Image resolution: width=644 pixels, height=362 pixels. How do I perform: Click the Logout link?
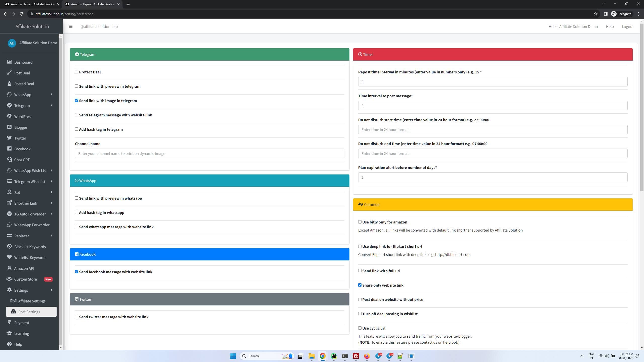[627, 26]
